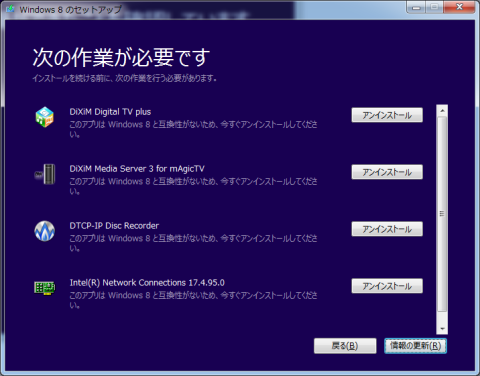Click the compatibility description under DiXiM Media Server 3

click(x=193, y=186)
